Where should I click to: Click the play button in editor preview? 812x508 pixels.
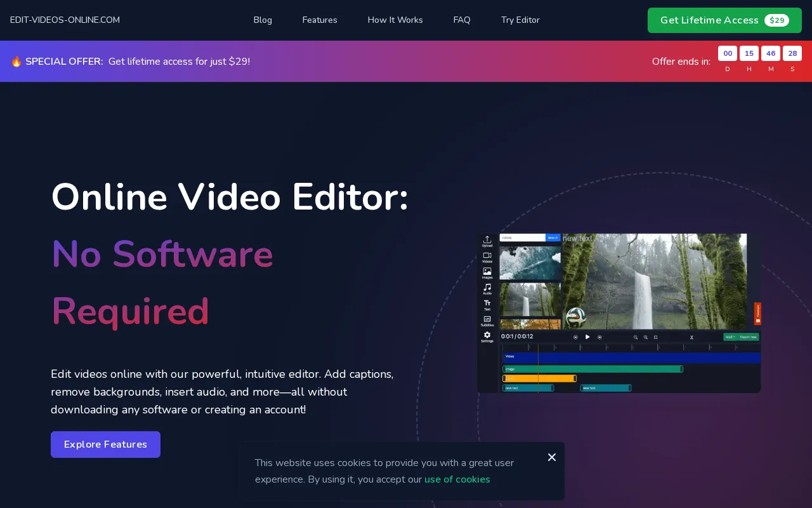[587, 337]
